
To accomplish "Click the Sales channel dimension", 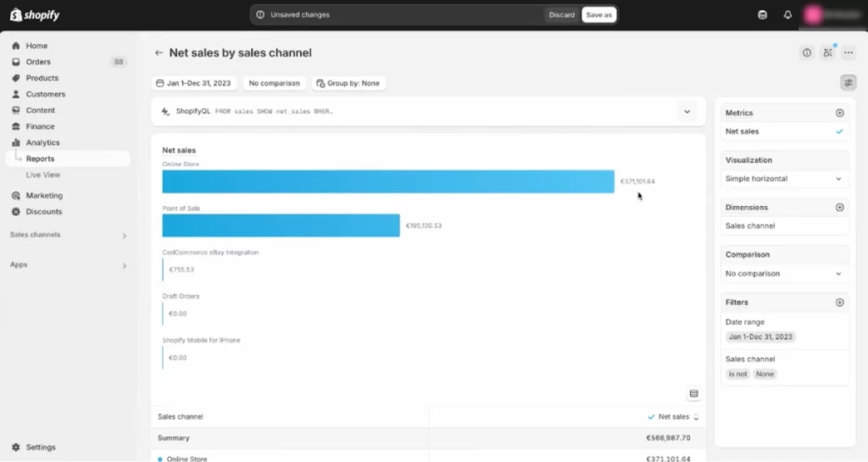I will click(x=750, y=225).
